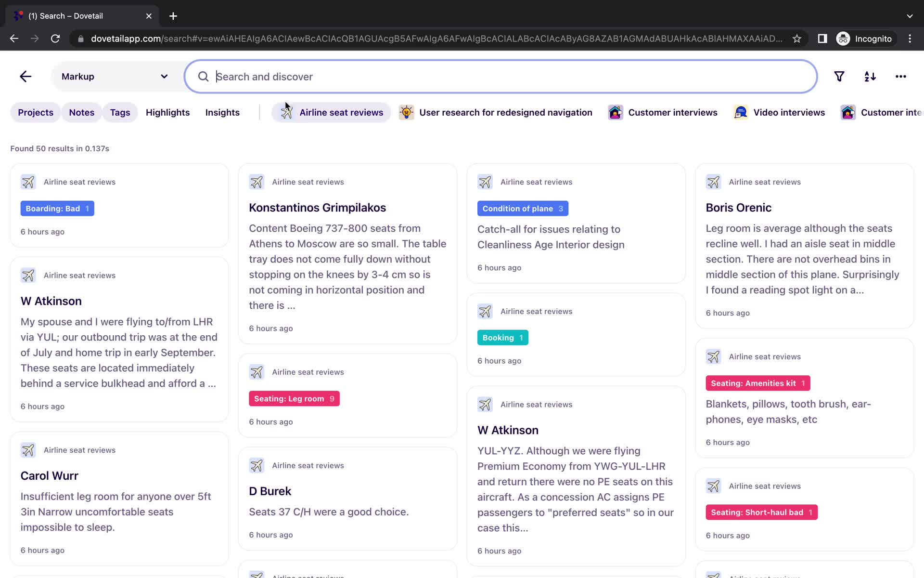924x578 pixels.
Task: Click the Seating Leg room tag badge
Action: (x=294, y=398)
